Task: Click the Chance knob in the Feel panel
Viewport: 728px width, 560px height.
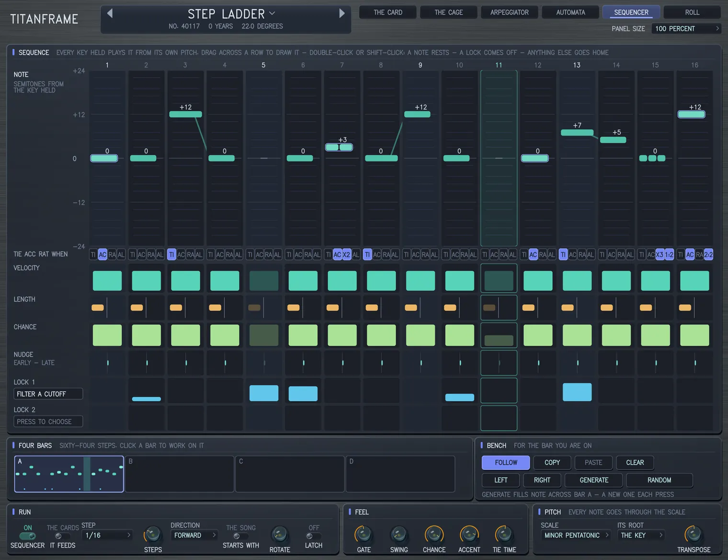Action: coord(434,534)
